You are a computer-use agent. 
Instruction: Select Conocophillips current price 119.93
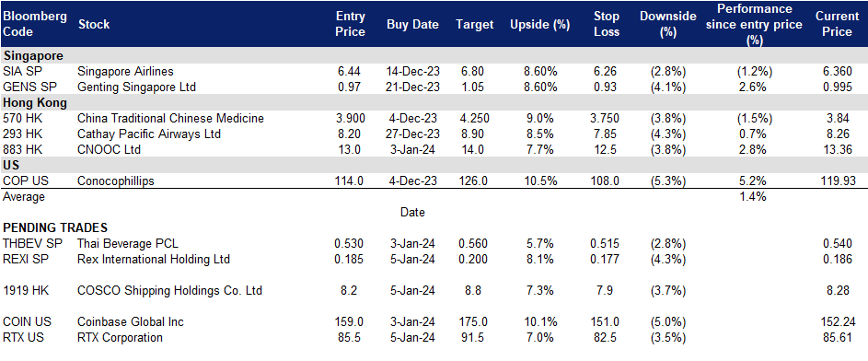[838, 180]
